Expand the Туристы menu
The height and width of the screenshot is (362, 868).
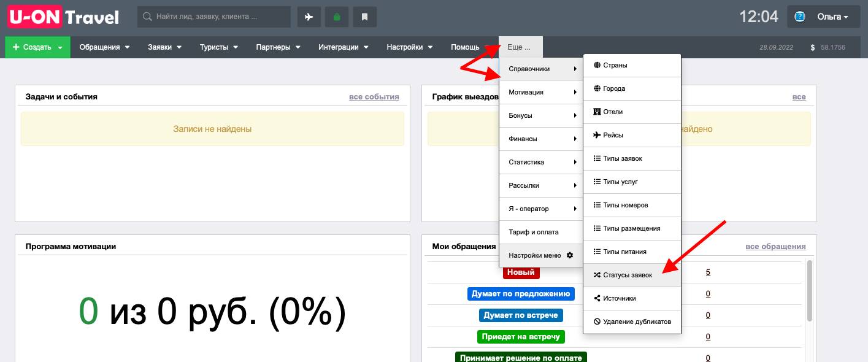click(x=218, y=47)
